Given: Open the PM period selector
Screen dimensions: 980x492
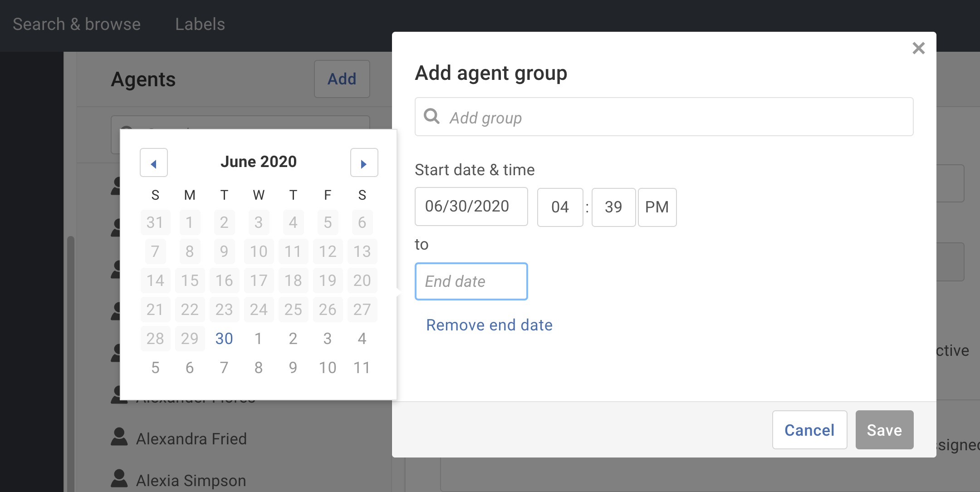Looking at the screenshot, I should tap(657, 207).
